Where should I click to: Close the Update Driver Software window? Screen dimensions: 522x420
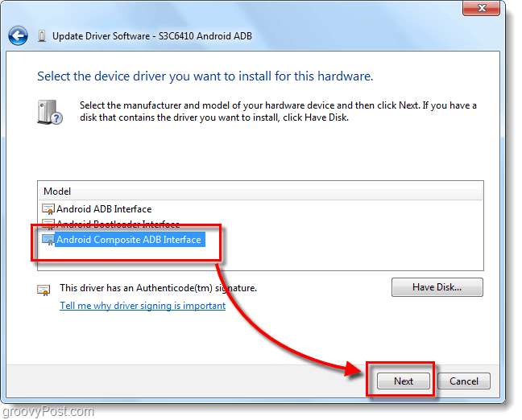481,8
